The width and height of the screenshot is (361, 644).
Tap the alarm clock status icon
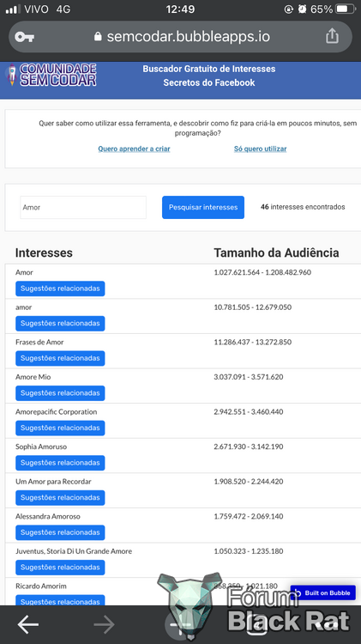[303, 9]
